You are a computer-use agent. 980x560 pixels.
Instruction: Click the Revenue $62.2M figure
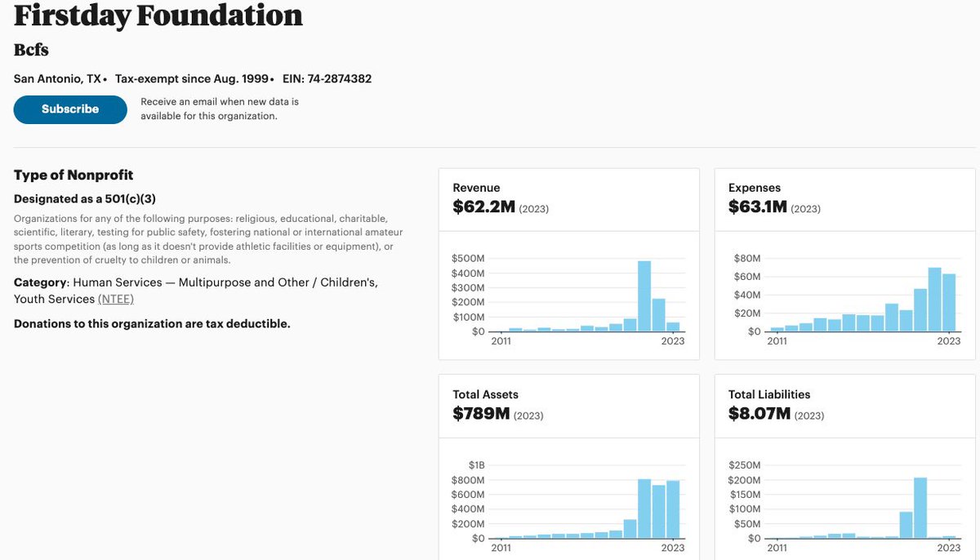coord(483,207)
